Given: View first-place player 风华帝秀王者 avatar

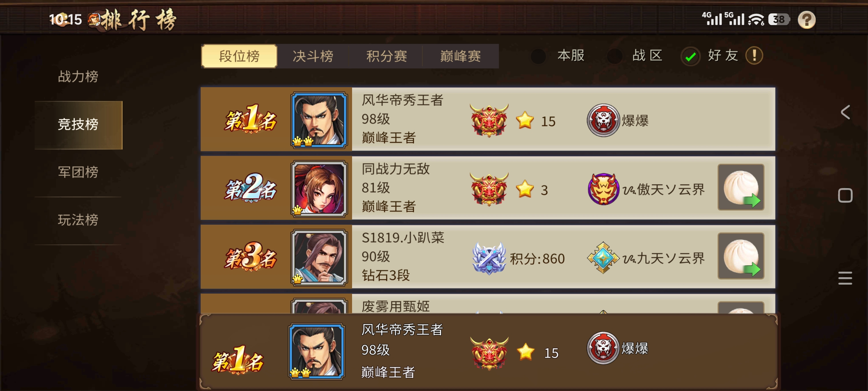Looking at the screenshot, I should click(x=319, y=120).
